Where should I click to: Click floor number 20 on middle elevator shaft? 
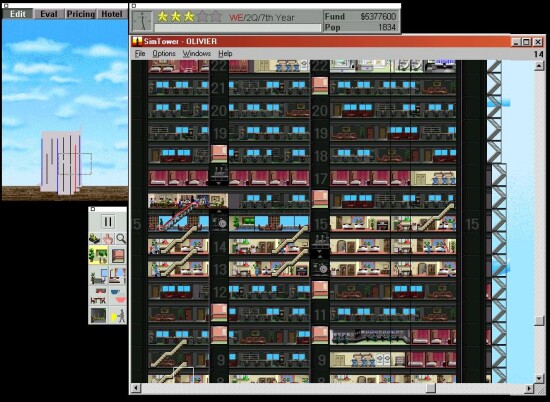coord(320,111)
